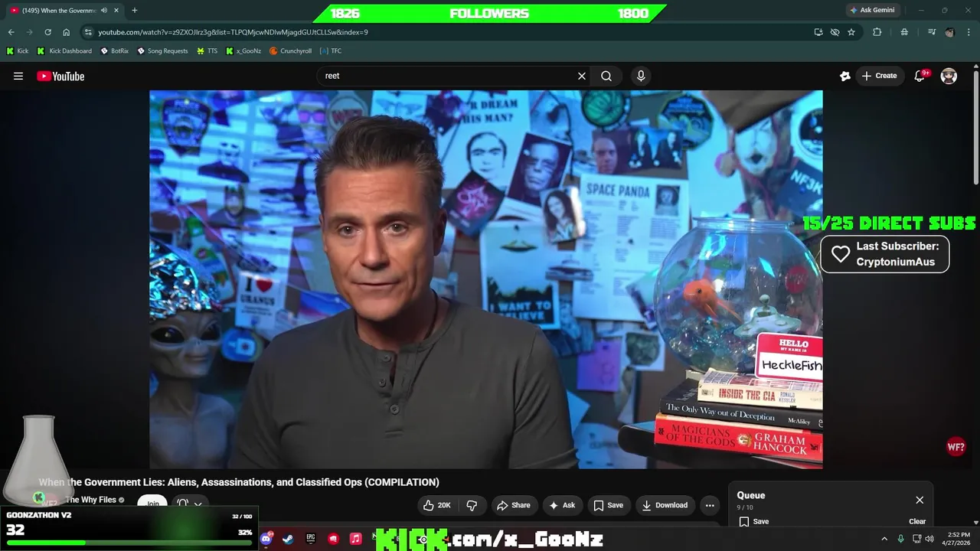Save the video to a playlist
The image size is (980, 551).
click(x=609, y=505)
